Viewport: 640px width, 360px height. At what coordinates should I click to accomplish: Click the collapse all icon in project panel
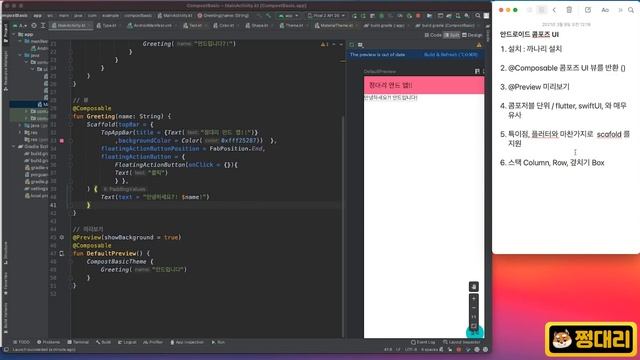coord(43,25)
